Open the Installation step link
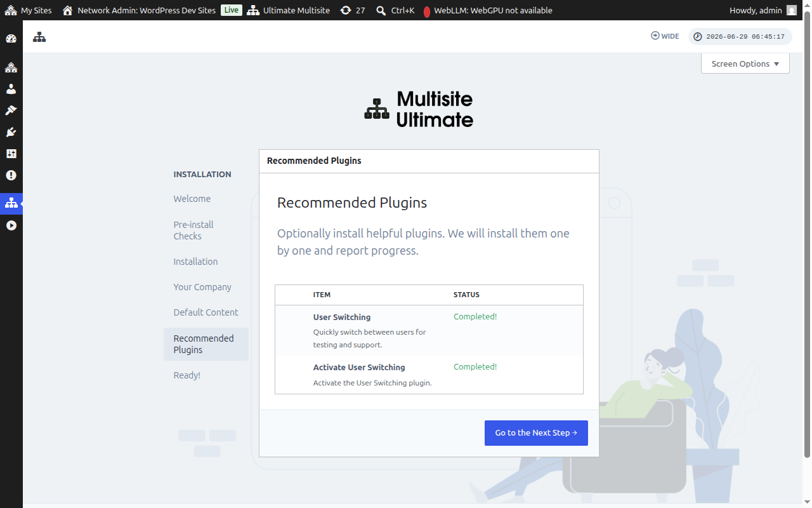Image resolution: width=812 pixels, height=508 pixels. tap(195, 262)
